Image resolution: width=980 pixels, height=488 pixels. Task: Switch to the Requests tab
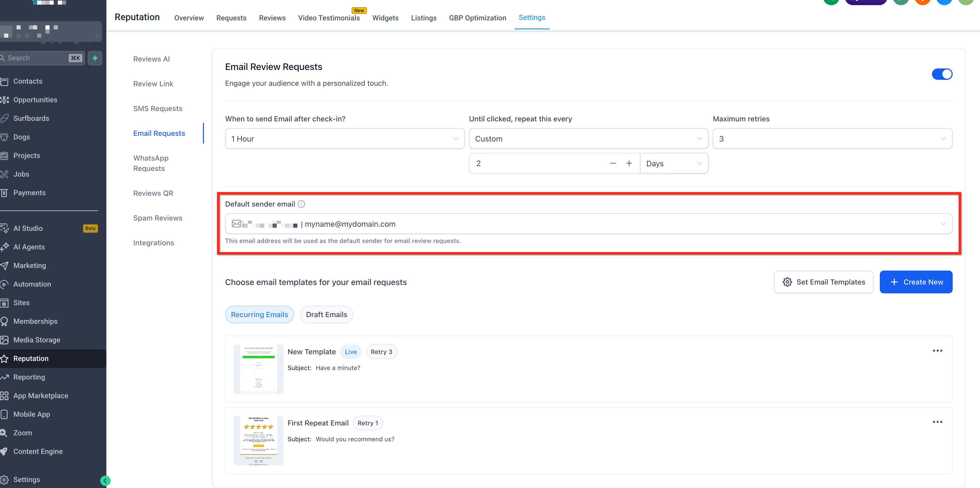click(231, 18)
